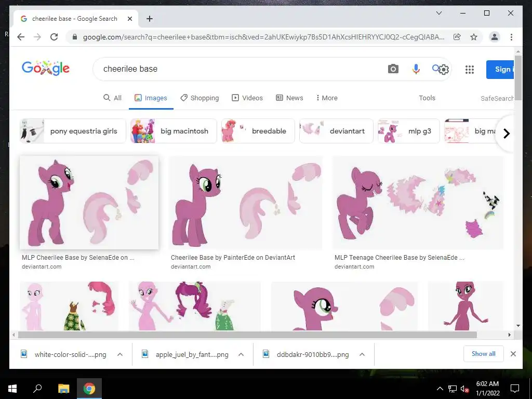Click the Chrome icon in the taskbar

coord(89,389)
